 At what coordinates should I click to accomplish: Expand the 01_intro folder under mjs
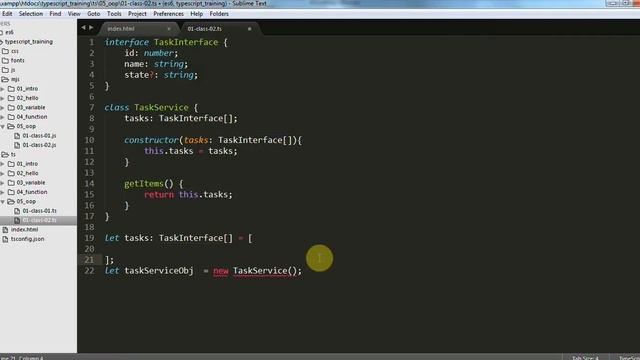tap(2, 89)
